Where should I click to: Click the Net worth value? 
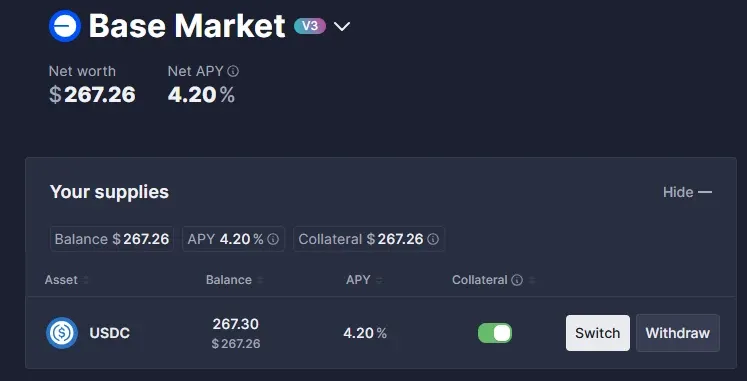click(x=92, y=94)
